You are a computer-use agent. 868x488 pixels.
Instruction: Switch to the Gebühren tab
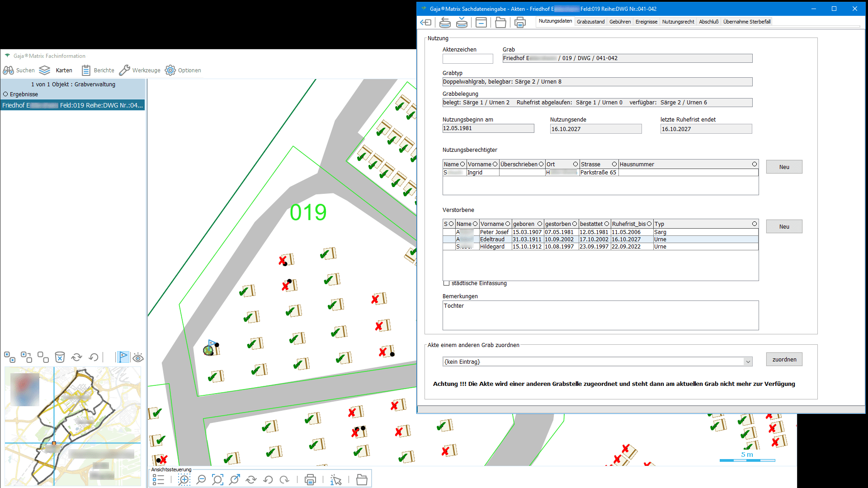click(x=620, y=22)
